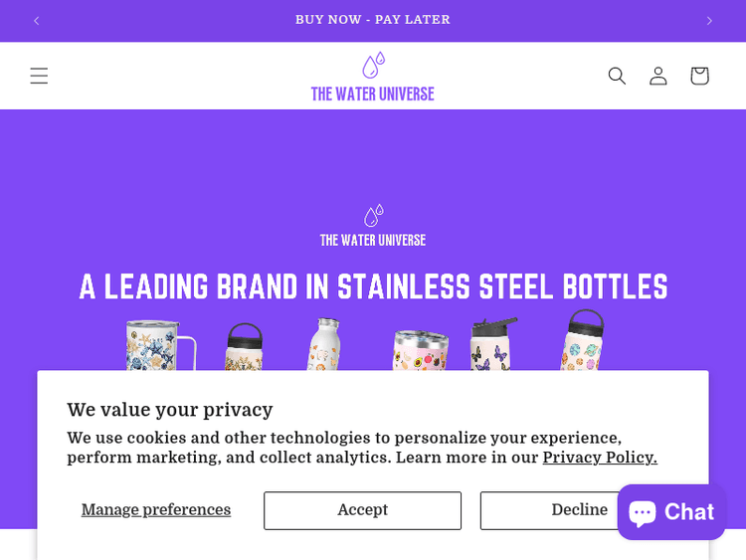Click the white hero banner logo
Viewport: 746px width, 560px height.
(x=373, y=226)
